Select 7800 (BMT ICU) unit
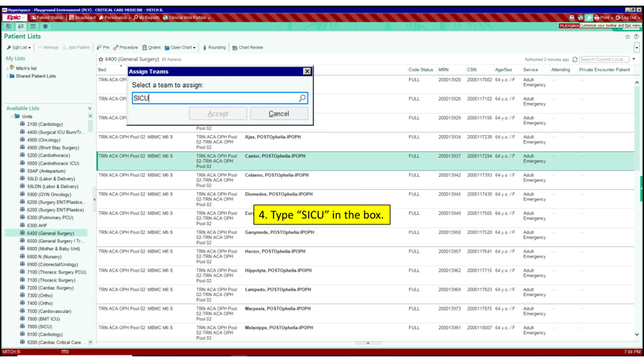Screen dimensions: 644x362 tap(43, 319)
